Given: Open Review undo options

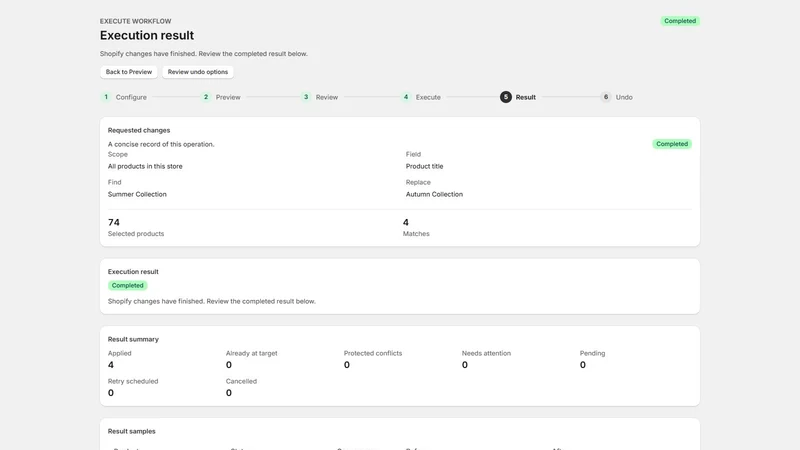Looking at the screenshot, I should tap(198, 72).
